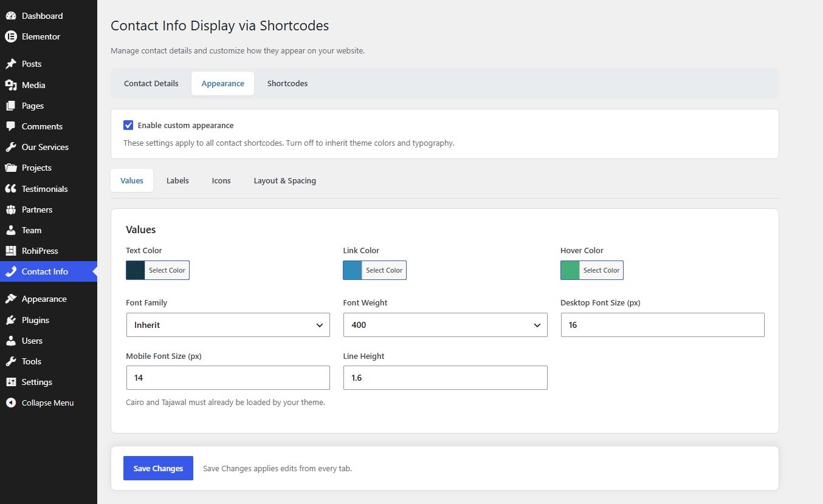Click the Contact Info phone icon
Image resolution: width=823 pixels, height=504 pixels.
click(x=10, y=271)
